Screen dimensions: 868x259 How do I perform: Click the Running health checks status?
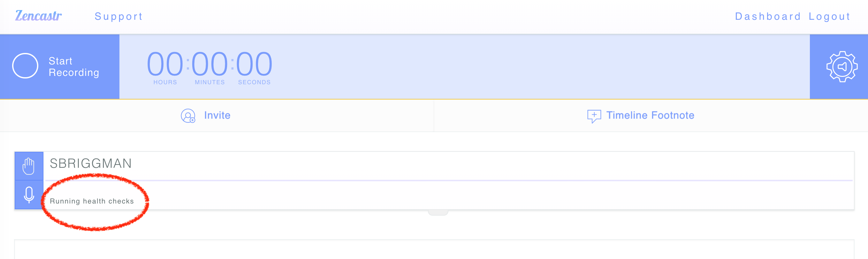tap(92, 201)
